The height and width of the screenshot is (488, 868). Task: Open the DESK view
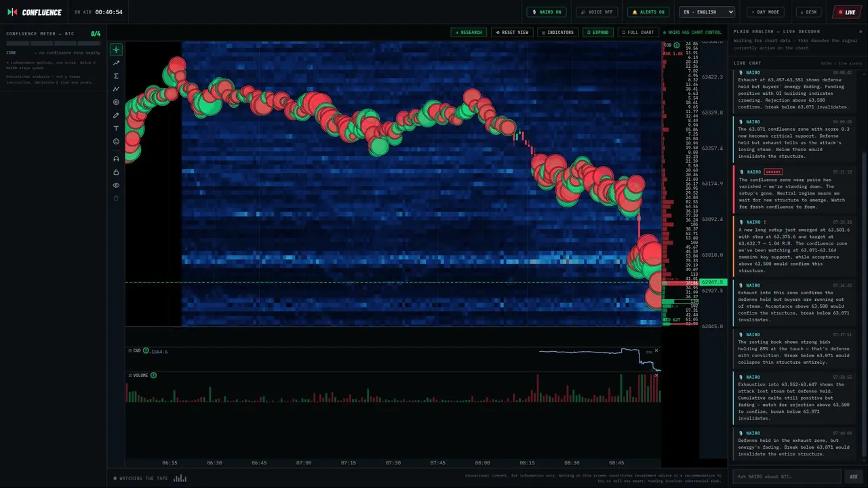click(x=809, y=12)
